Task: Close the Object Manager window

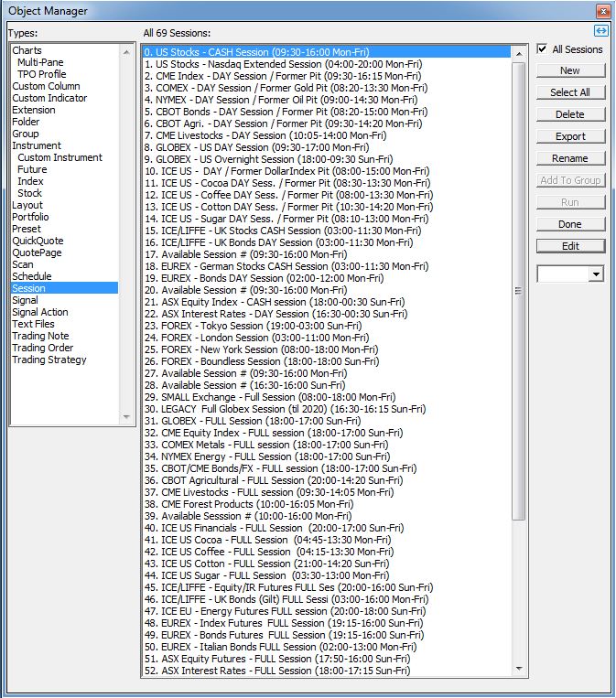Action: [603, 11]
